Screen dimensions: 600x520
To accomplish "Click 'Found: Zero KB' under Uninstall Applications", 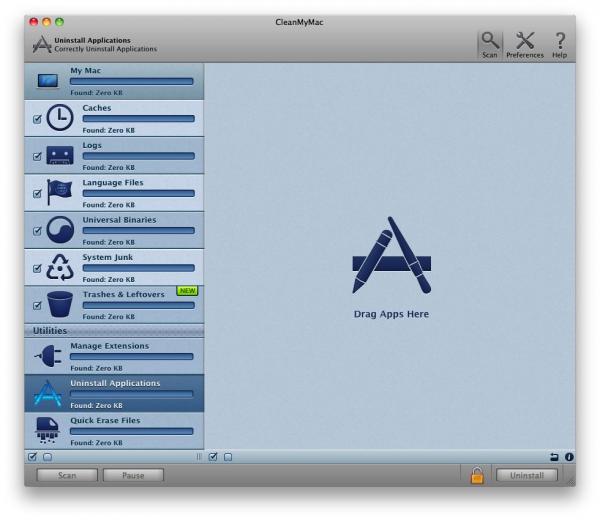I will 96,406.
